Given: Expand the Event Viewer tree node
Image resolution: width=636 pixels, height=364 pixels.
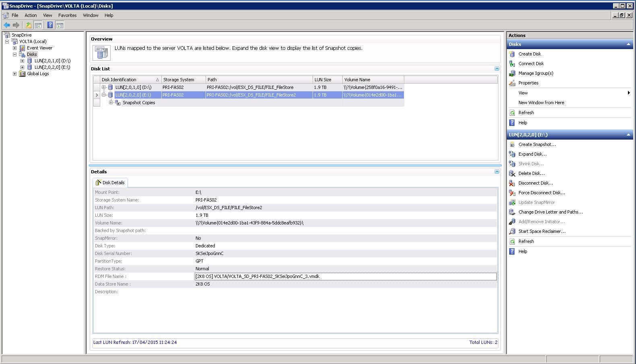Looking at the screenshot, I should [15, 48].
